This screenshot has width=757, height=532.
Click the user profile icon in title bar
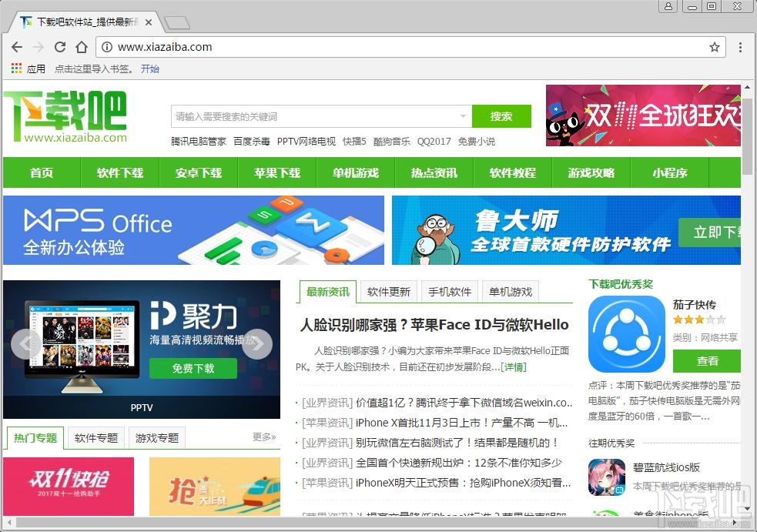[x=668, y=6]
